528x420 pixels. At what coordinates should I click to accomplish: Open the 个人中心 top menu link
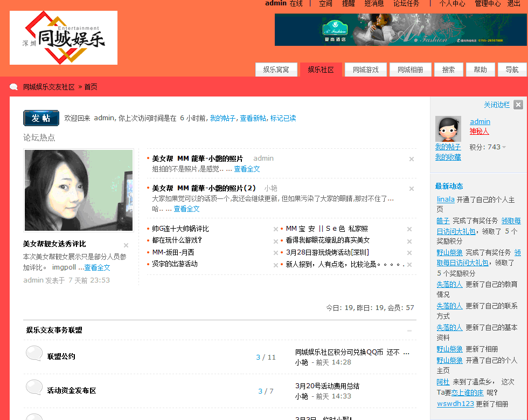click(452, 3)
